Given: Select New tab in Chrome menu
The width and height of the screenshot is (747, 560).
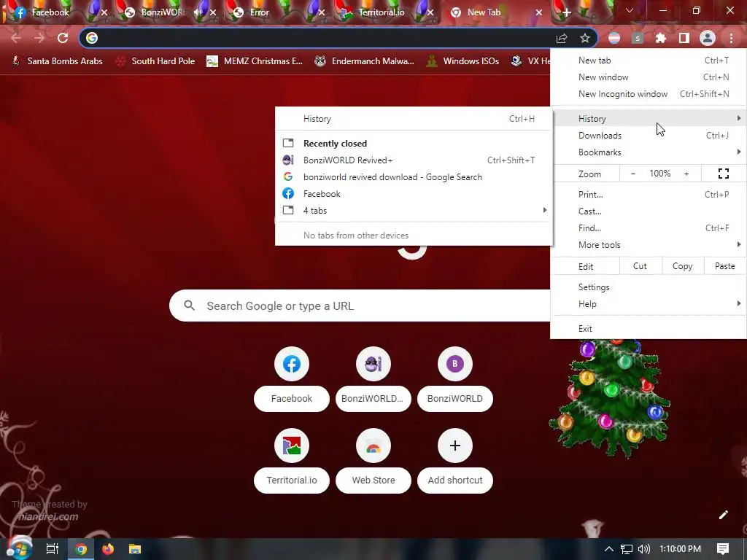Looking at the screenshot, I should click(x=649, y=61).
